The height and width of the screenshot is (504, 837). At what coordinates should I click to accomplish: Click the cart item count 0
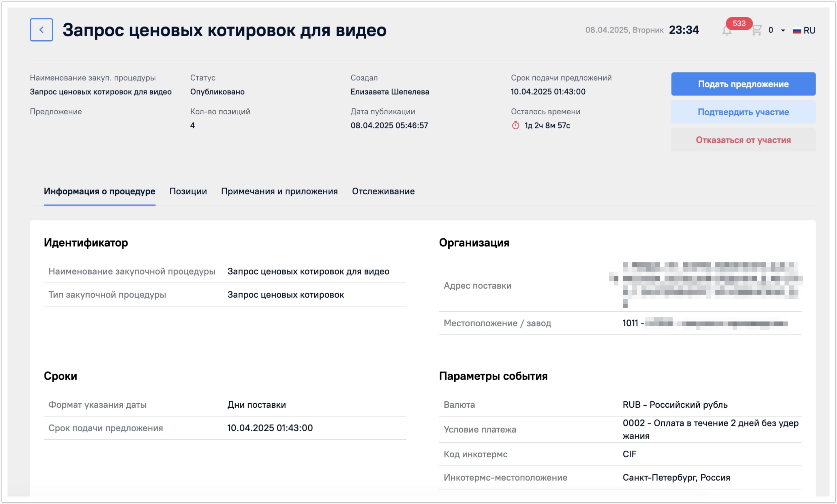tap(770, 30)
